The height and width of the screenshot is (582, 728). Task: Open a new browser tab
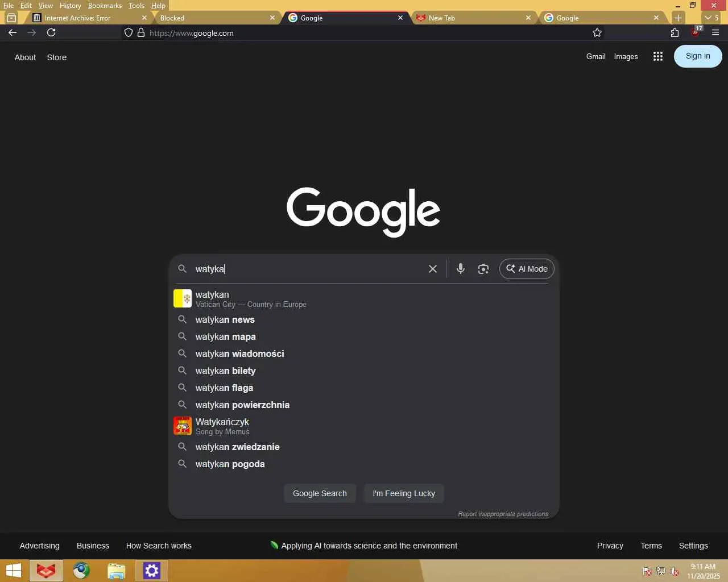(678, 18)
